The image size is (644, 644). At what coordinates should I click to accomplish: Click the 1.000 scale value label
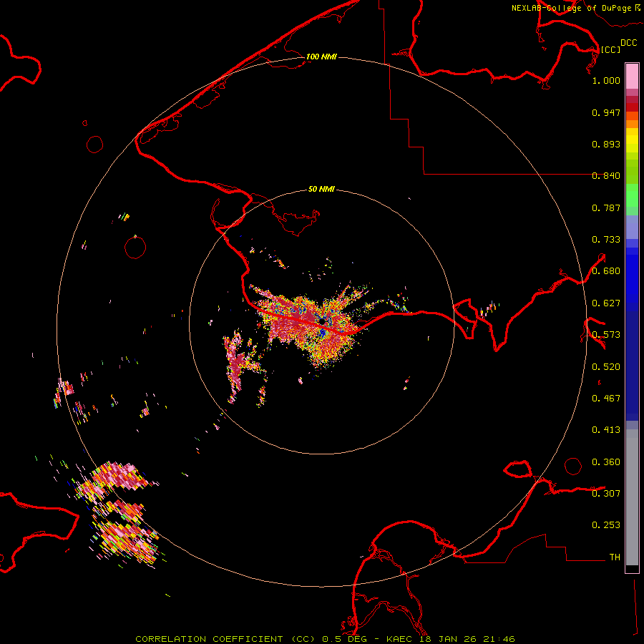pyautogui.click(x=606, y=81)
